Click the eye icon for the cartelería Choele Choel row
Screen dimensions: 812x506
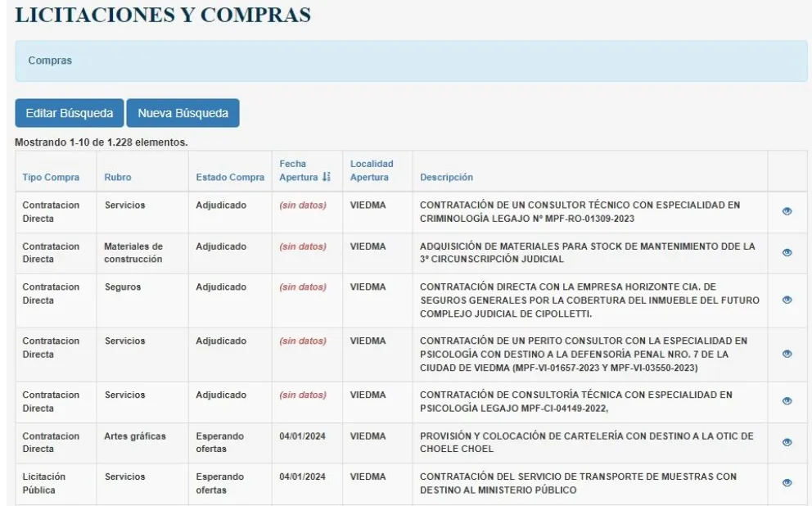pos(786,442)
